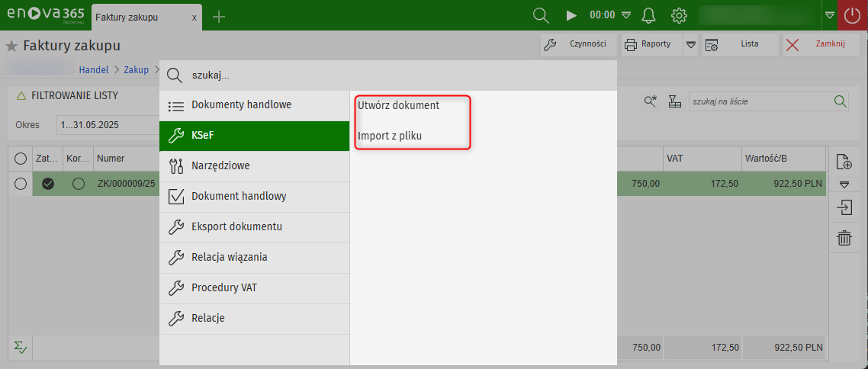The width and height of the screenshot is (868, 369).
Task: Expand the FILTROWANIE LISTY section
Action: (21, 96)
